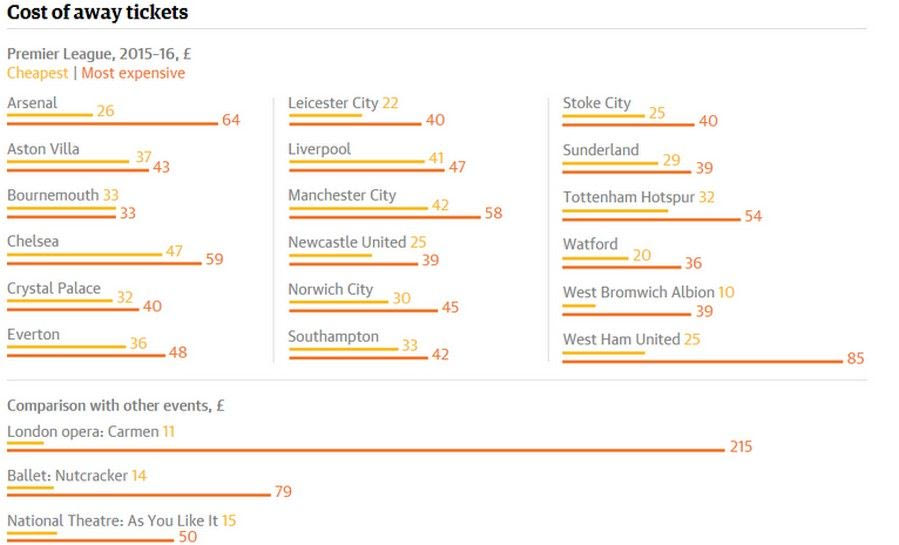Viewport: 899px width, 545px height.
Task: Click the 'Comparison with other events' heading
Action: [x=116, y=406]
